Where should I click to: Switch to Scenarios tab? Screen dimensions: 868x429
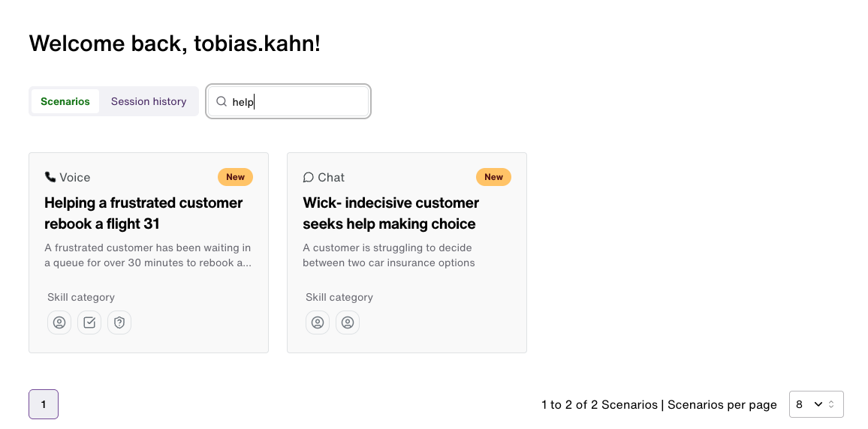pyautogui.click(x=65, y=101)
